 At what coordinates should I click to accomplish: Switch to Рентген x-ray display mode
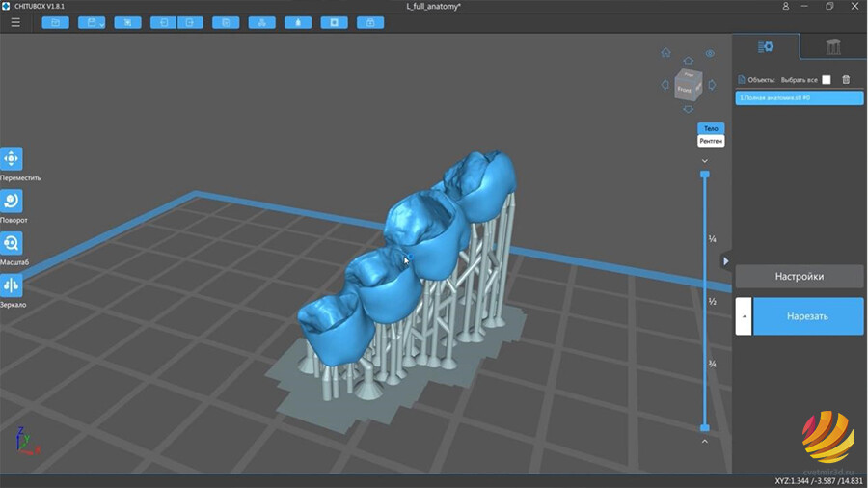[711, 141]
